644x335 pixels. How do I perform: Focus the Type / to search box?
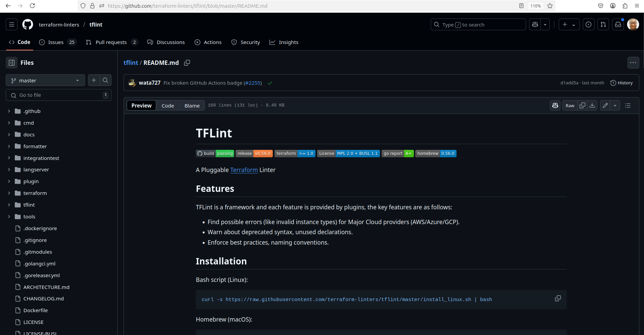[478, 25]
